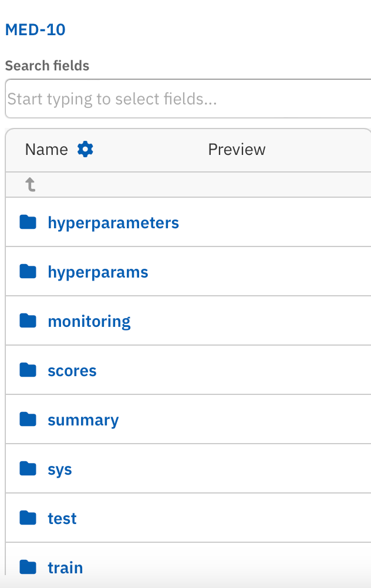Click the folder icon beside hyperparameters
This screenshot has width=371, height=588.
point(28,222)
